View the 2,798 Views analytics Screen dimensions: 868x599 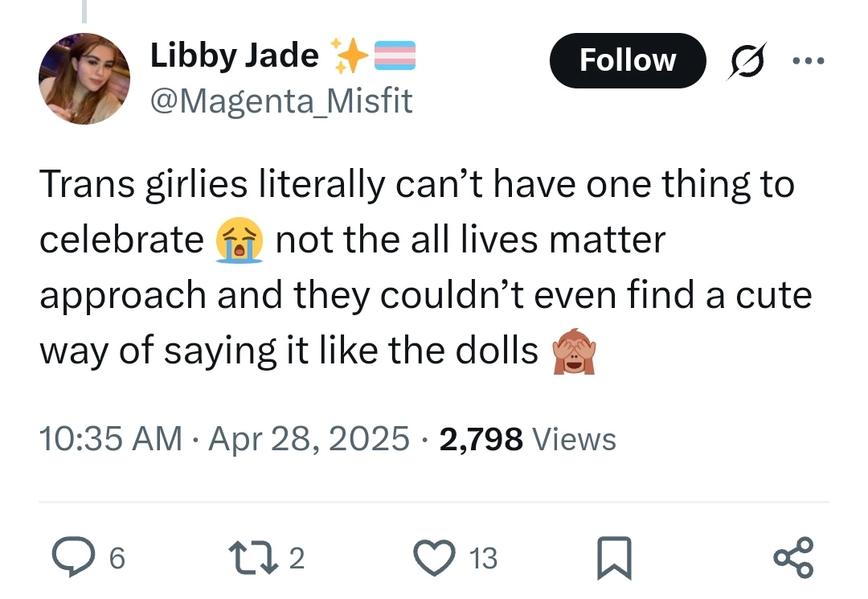[x=528, y=438]
